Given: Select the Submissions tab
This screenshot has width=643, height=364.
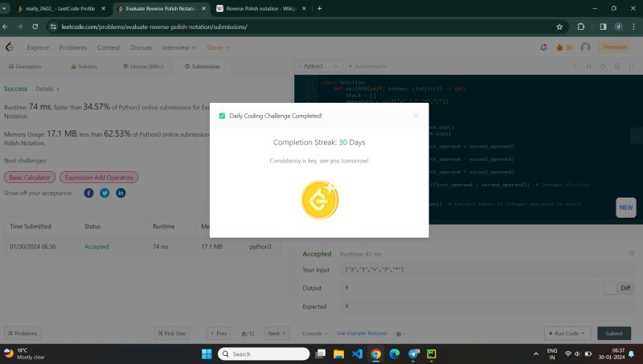Looking at the screenshot, I should point(203,67).
